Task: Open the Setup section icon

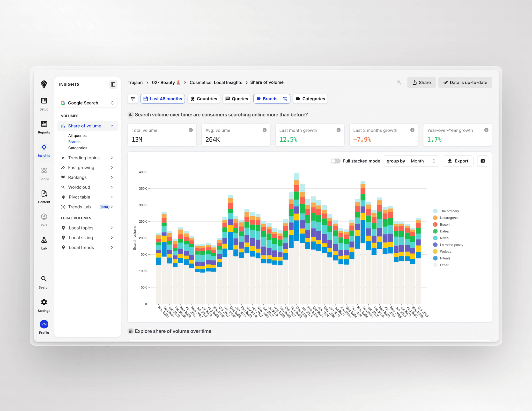Action: (44, 101)
